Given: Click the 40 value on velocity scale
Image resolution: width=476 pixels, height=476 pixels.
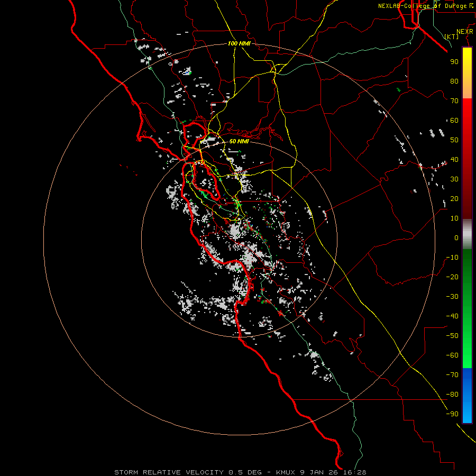Looking at the screenshot, I should 454,159.
